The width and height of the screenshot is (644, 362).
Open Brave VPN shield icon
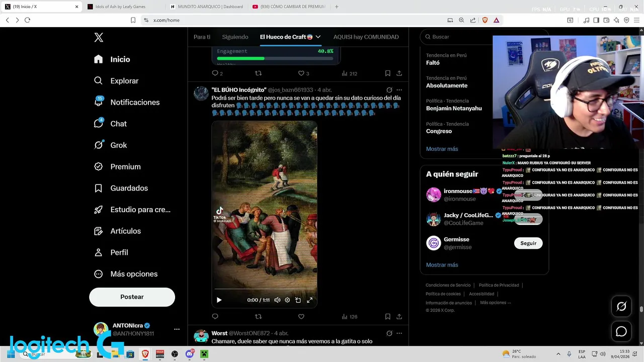tap(626, 20)
